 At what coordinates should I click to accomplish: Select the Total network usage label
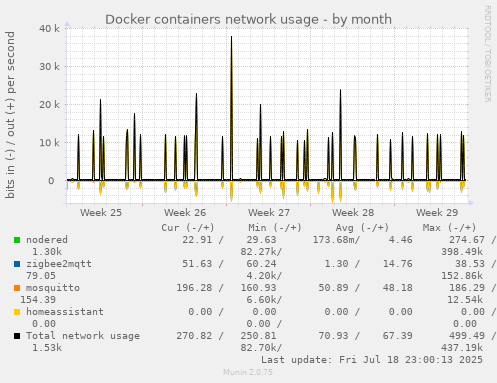pos(83,336)
